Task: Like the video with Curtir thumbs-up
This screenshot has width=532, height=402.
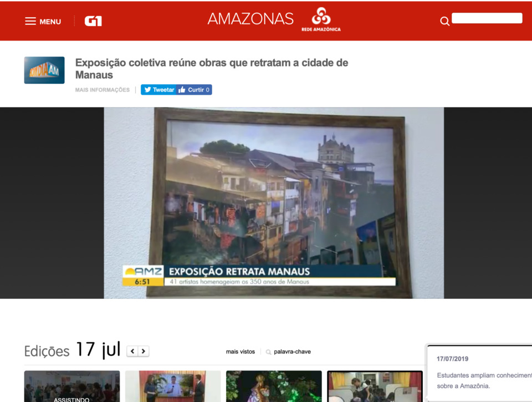Action: point(195,90)
